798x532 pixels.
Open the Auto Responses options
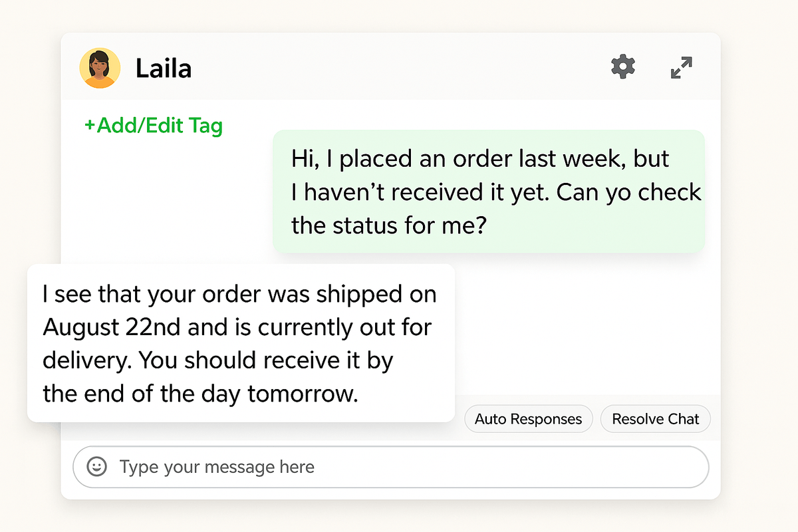pos(528,419)
